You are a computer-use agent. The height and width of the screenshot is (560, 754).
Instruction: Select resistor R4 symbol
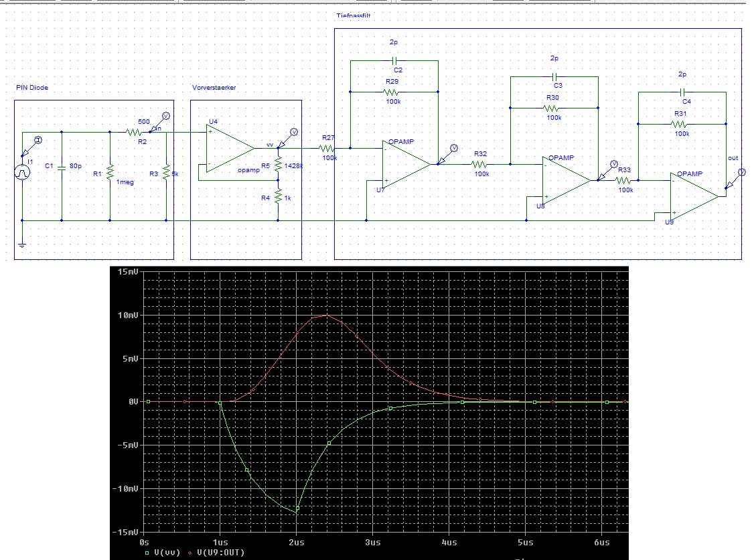(278, 196)
